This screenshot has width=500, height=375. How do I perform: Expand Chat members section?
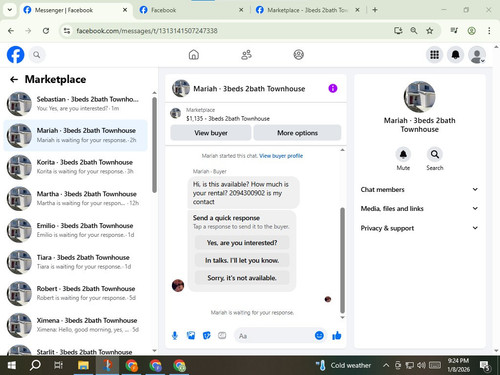(x=419, y=189)
